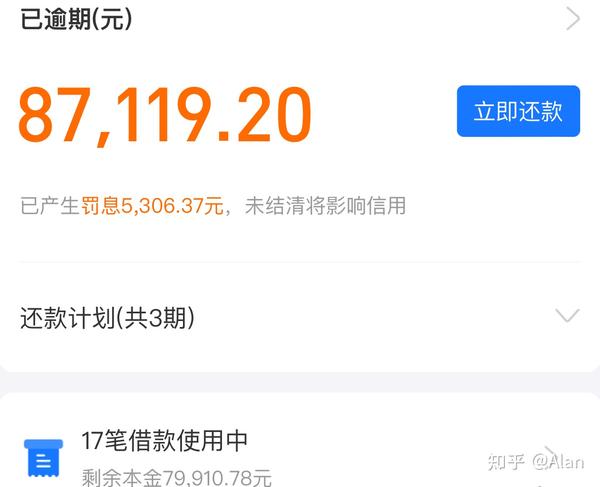Click the @Alan username watermark
This screenshot has height=487, width=600.
558,462
